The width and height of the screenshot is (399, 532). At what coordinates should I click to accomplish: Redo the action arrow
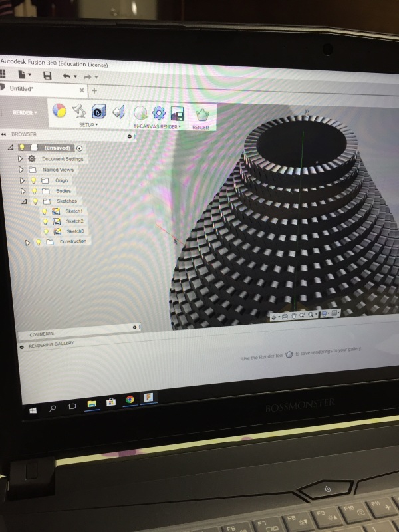(88, 77)
